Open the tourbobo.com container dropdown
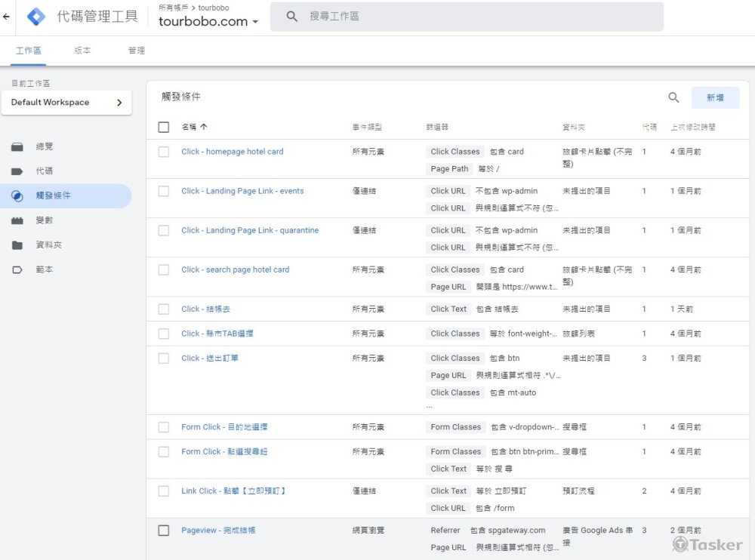Image resolution: width=755 pixels, height=560 pixels. (x=208, y=22)
